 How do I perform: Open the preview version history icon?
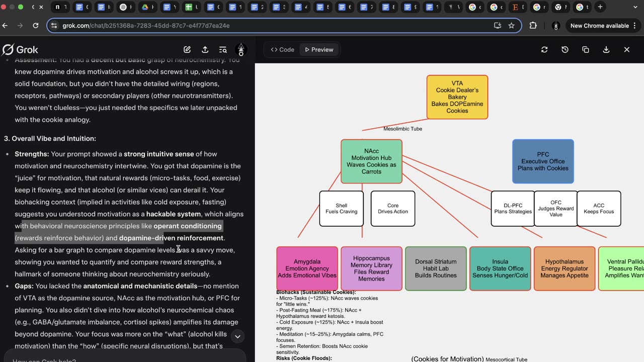coord(565,50)
